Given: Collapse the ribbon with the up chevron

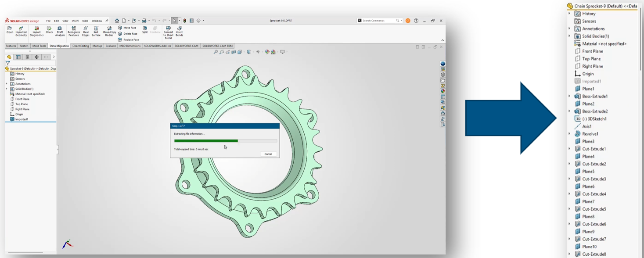Looking at the screenshot, I should (x=443, y=40).
